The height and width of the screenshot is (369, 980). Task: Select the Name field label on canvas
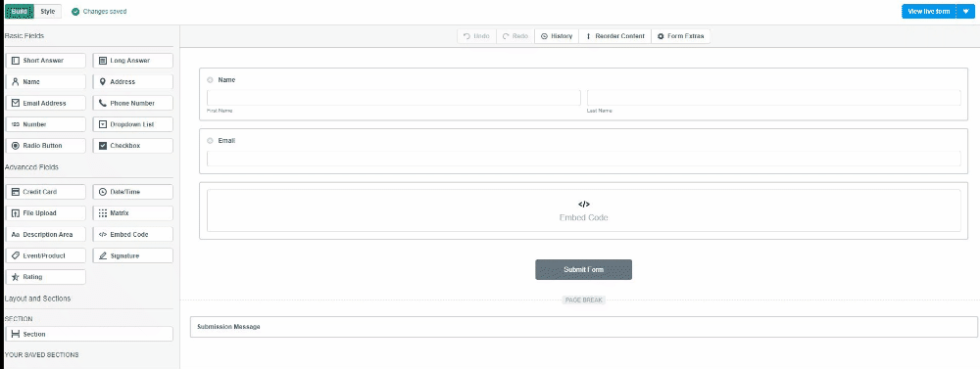click(x=226, y=80)
